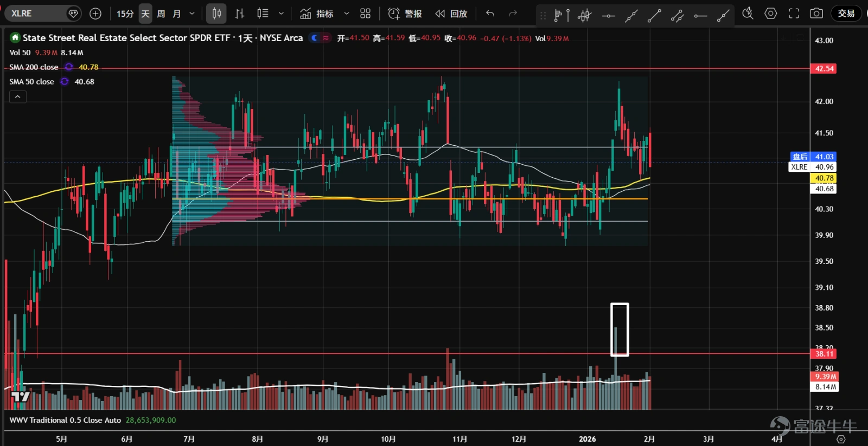Open the layout grid selector icon
The image size is (868, 446).
(366, 14)
